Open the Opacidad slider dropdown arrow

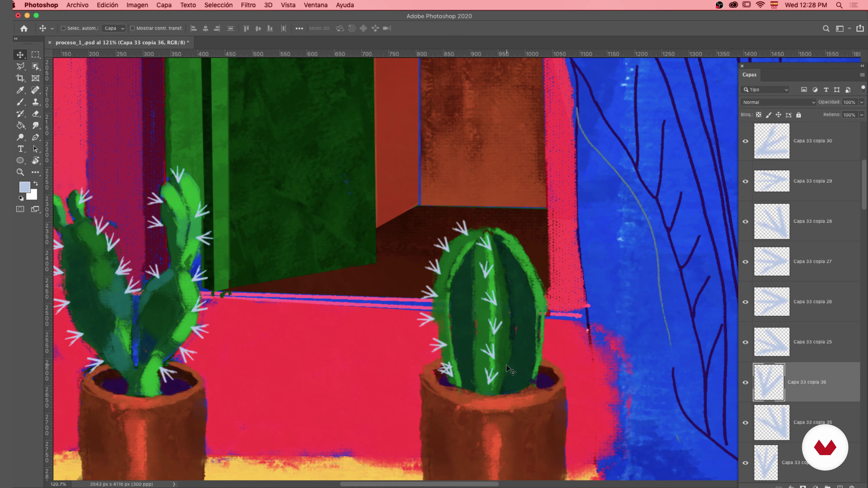point(862,102)
